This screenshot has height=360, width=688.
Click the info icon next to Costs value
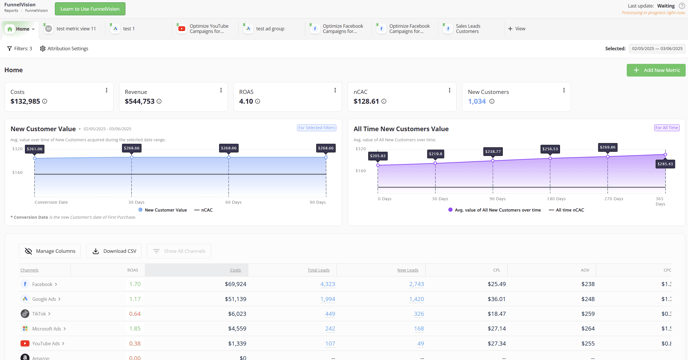click(x=45, y=101)
